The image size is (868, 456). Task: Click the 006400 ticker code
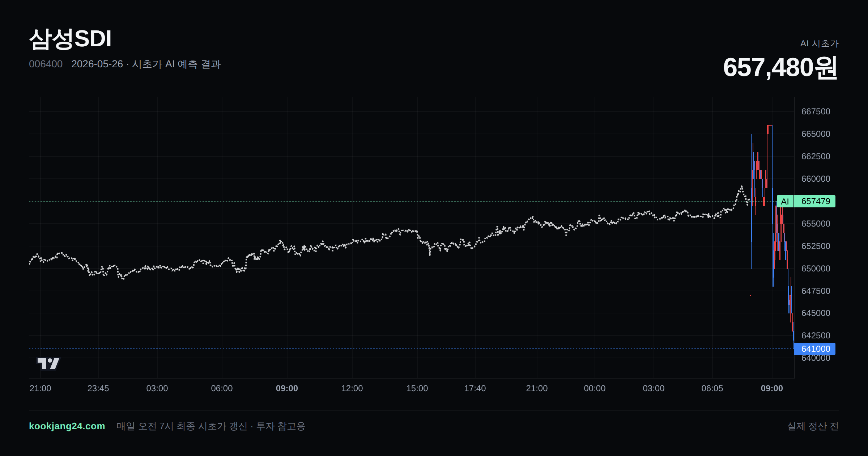[x=46, y=64]
